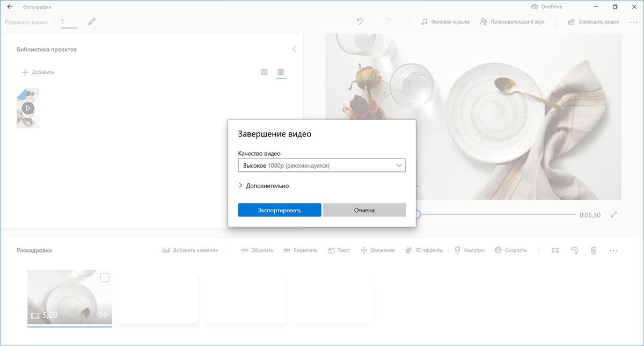Click the Раскадровка heading
644x346 pixels.
point(34,250)
